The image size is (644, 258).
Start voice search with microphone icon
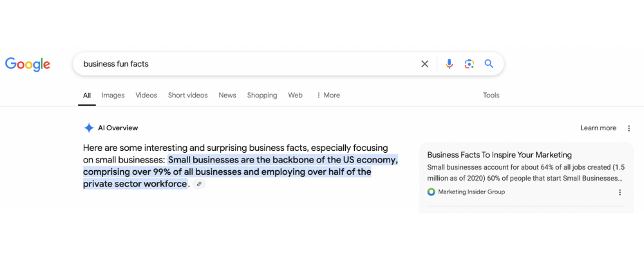(x=450, y=64)
